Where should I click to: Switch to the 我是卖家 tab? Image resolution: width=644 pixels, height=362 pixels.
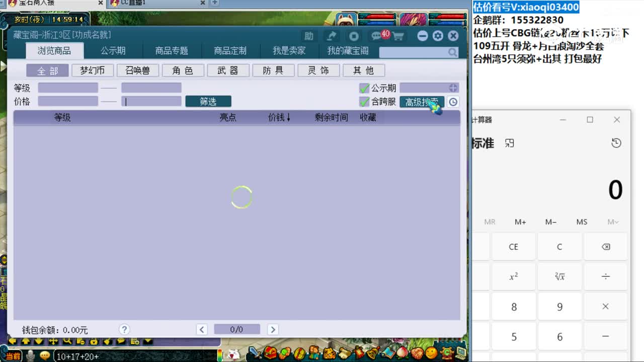coord(288,52)
